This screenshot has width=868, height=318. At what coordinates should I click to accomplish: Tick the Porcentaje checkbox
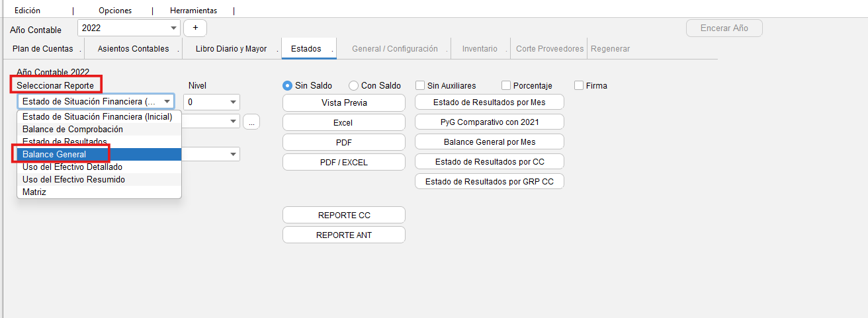[x=506, y=85]
